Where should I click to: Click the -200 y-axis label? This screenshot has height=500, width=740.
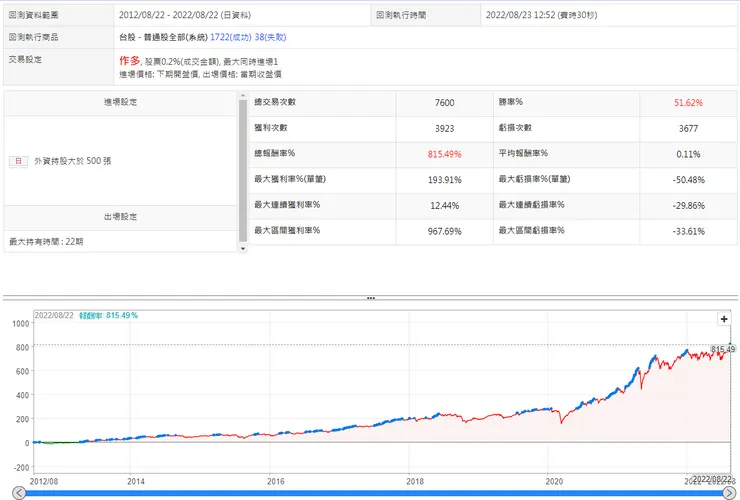point(21,467)
